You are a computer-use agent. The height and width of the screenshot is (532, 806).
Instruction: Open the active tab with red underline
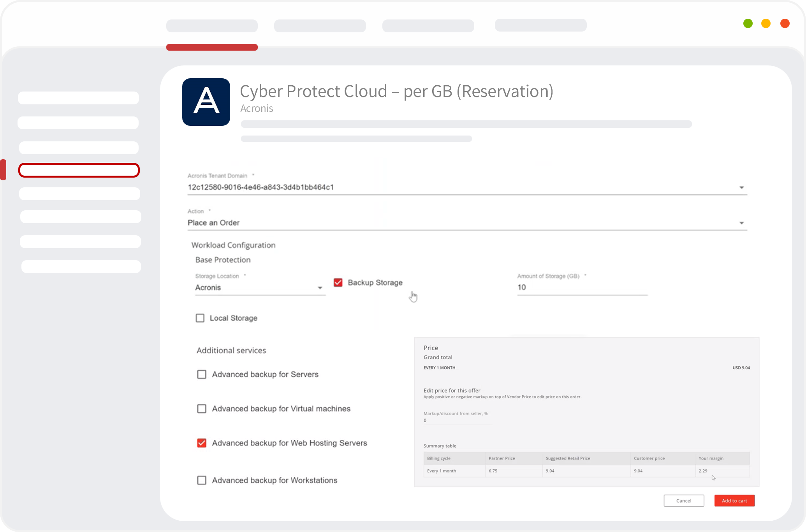(212, 26)
